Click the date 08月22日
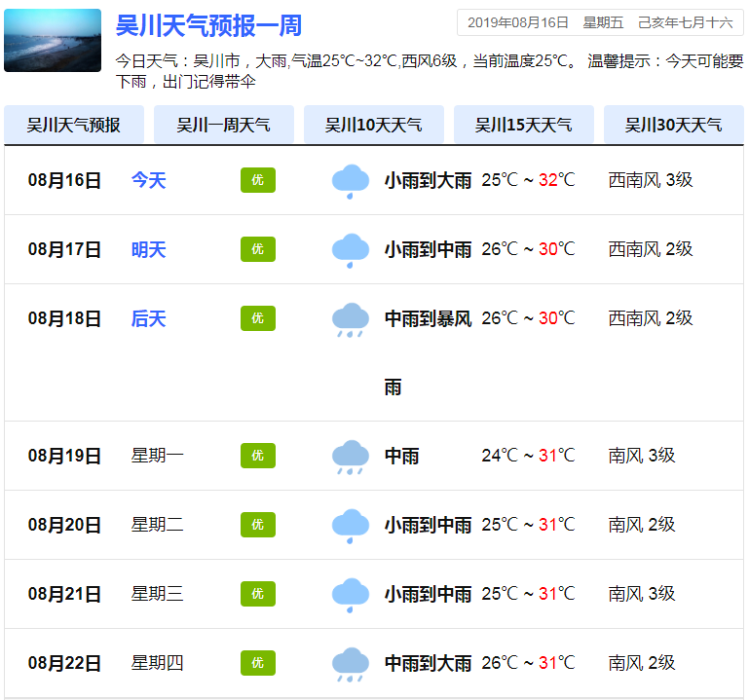The image size is (749, 700). [x=64, y=664]
